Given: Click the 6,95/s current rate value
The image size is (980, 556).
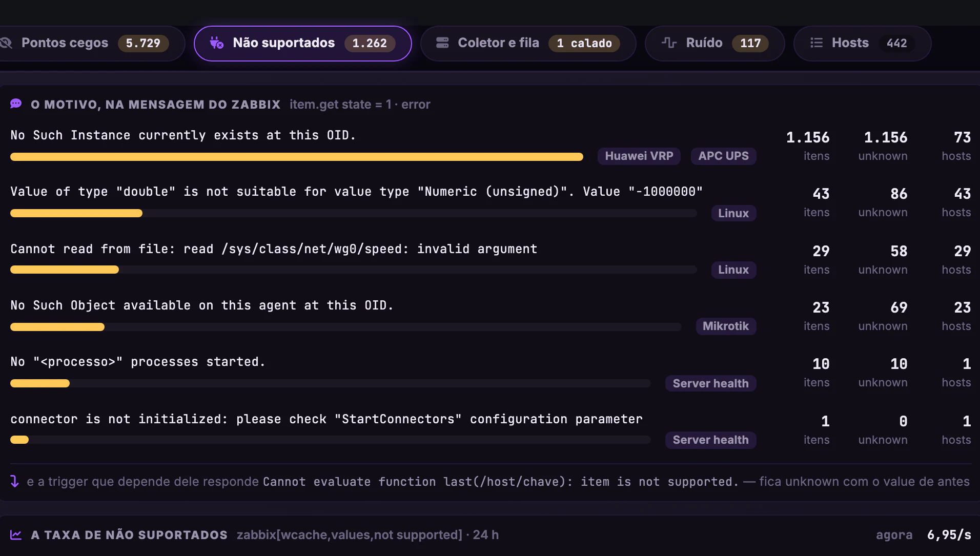Looking at the screenshot, I should (x=949, y=535).
